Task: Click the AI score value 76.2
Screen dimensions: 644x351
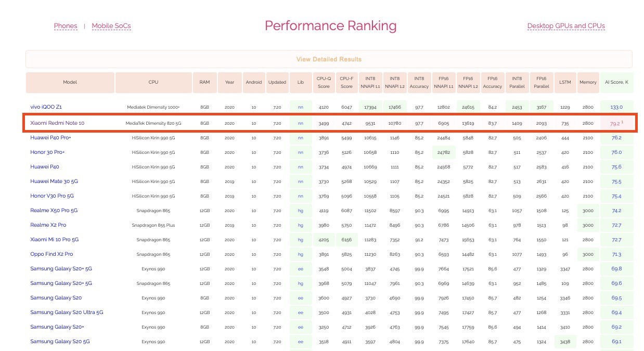Action: point(616,138)
